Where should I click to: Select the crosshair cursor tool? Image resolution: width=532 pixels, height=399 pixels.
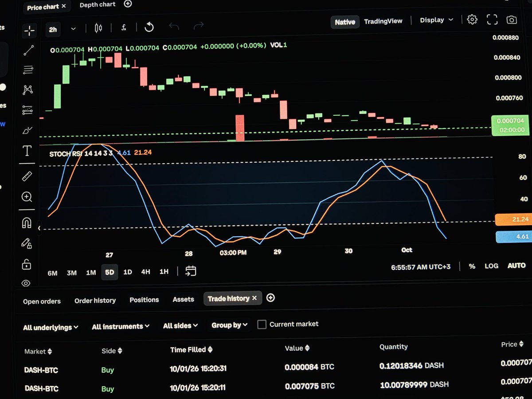[x=29, y=30]
